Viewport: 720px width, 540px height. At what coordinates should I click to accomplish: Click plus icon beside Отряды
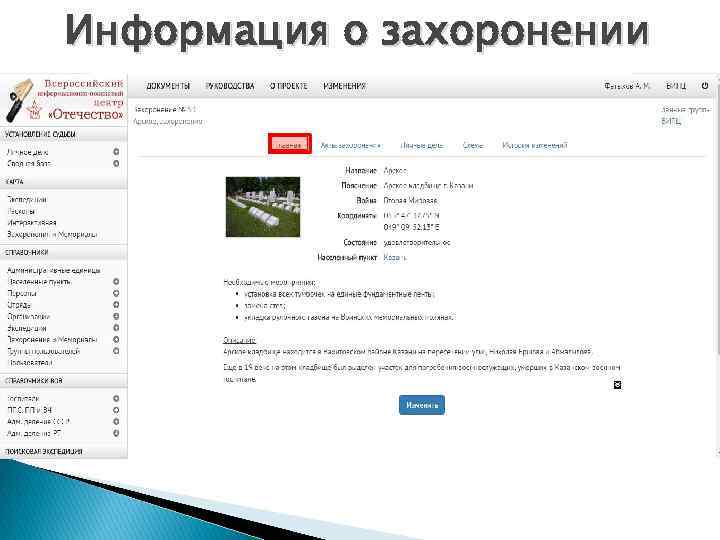click(116, 304)
